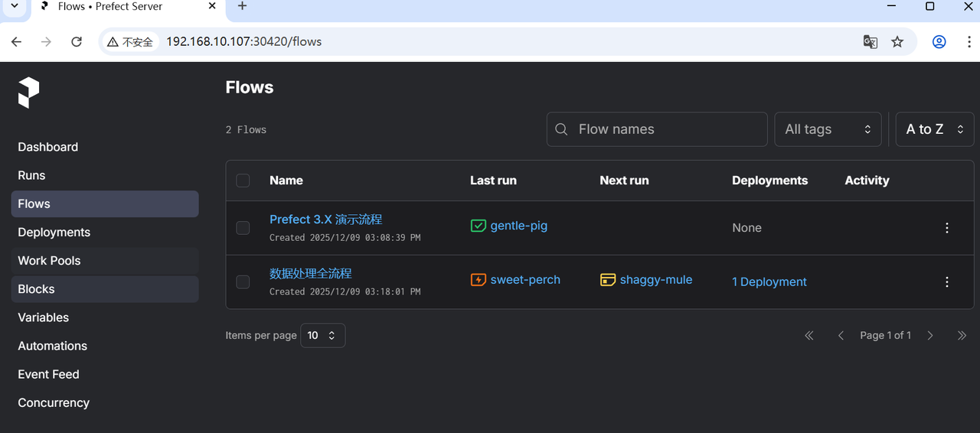The image size is (980, 433).
Task: Open the Items per page dropdown
Action: coord(322,336)
